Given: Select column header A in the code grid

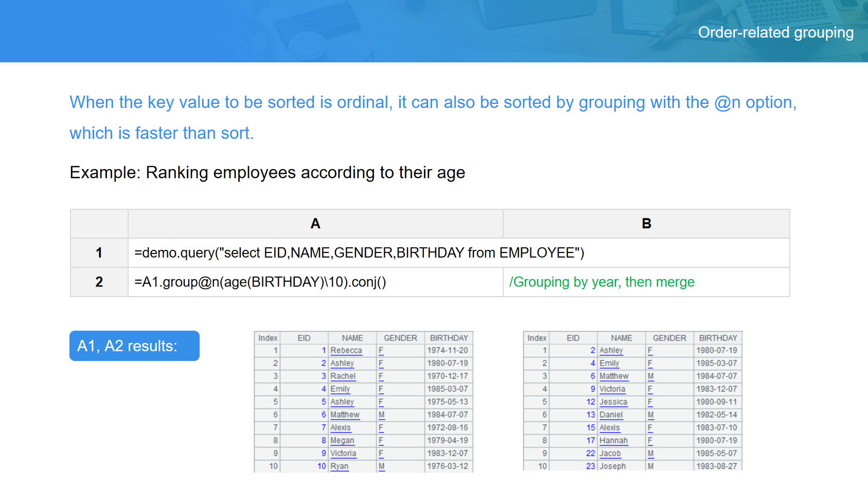Looking at the screenshot, I should pyautogui.click(x=315, y=224).
